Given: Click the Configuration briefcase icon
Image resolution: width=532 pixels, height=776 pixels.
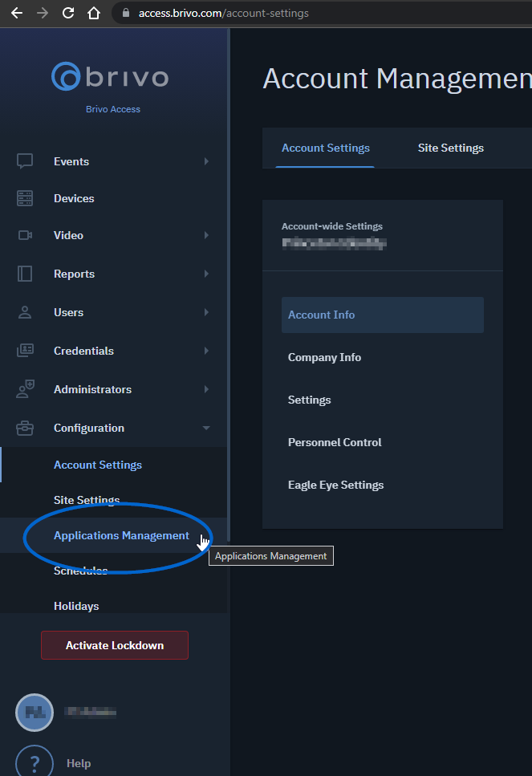Looking at the screenshot, I should click(25, 428).
